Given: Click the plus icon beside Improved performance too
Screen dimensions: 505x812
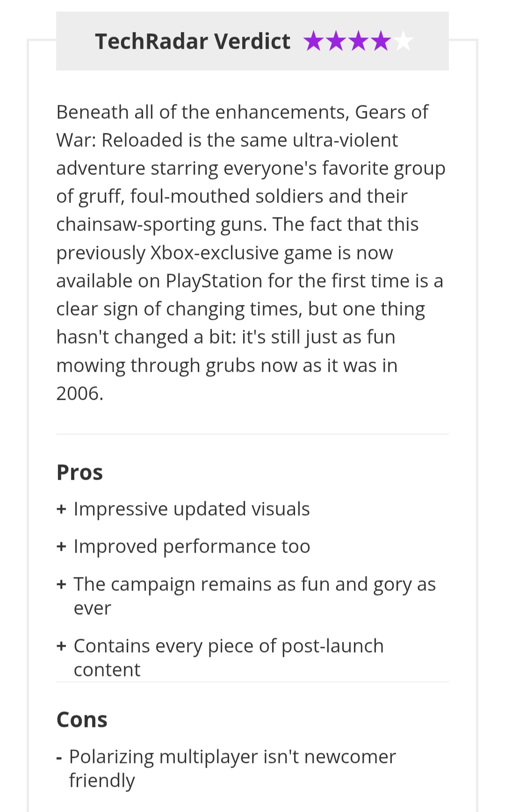Looking at the screenshot, I should click(61, 546).
